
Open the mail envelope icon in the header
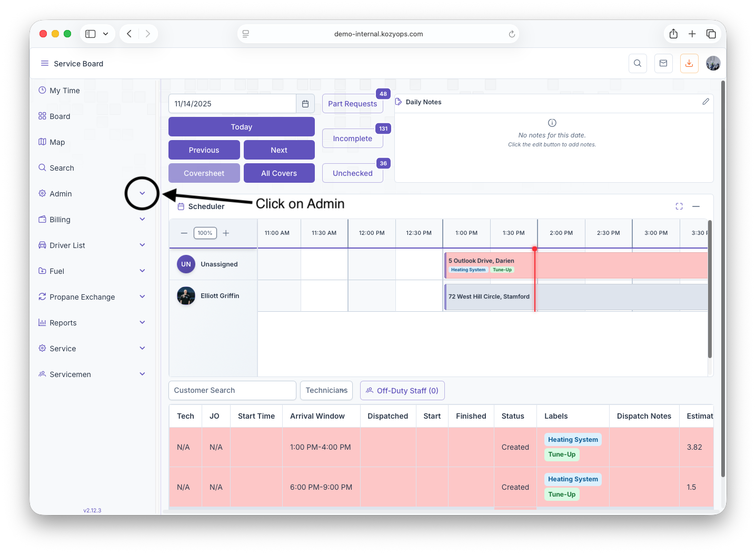tap(663, 64)
